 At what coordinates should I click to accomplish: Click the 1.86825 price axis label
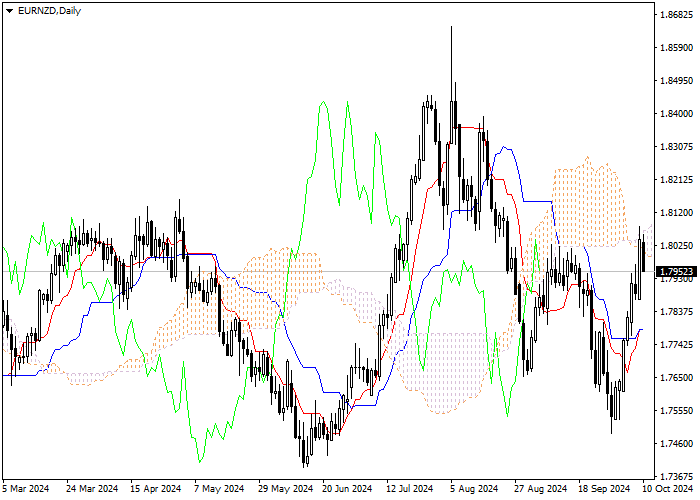point(676,14)
